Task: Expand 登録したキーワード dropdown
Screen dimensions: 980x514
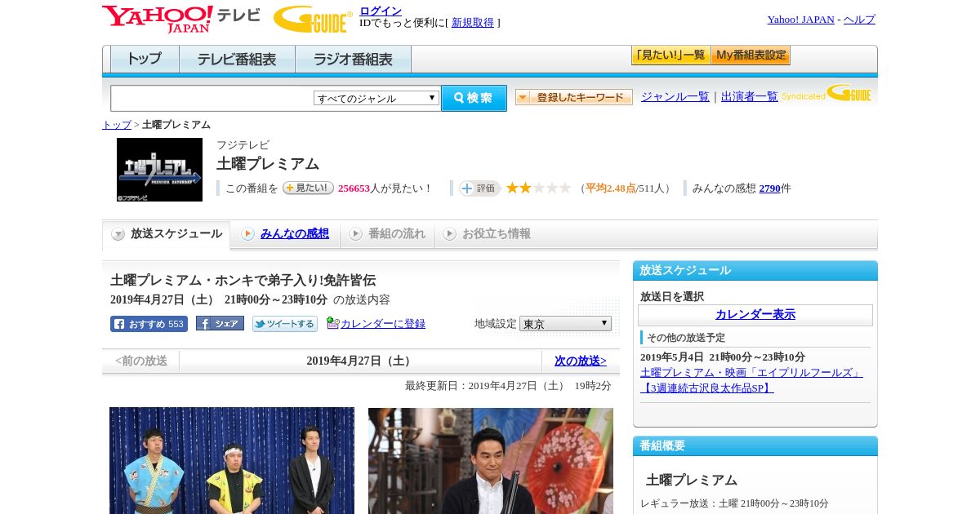Action: [574, 97]
